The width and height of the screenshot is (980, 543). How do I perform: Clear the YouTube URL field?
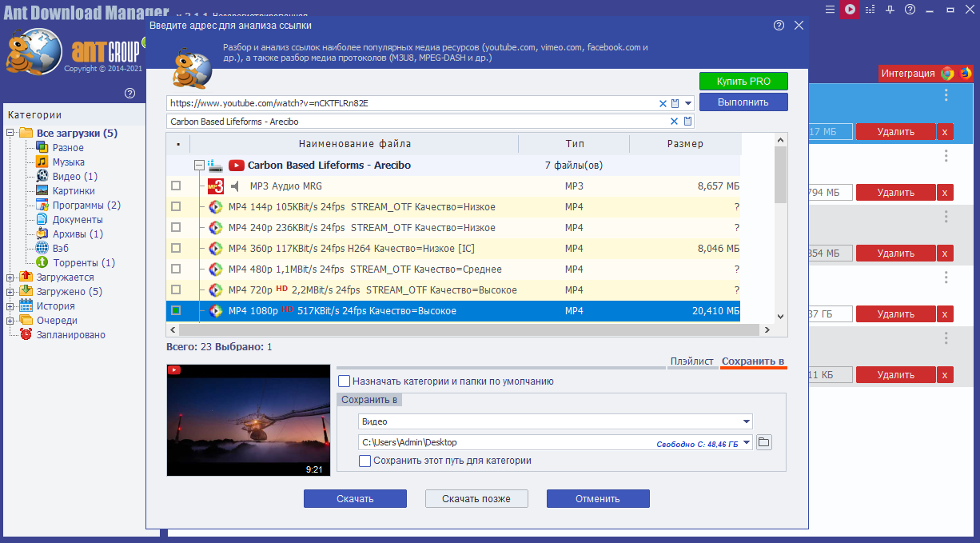[x=663, y=103]
